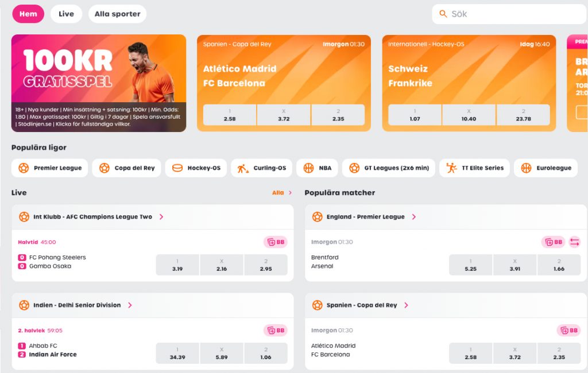Click the search magnifier icon
The width and height of the screenshot is (588, 373).
click(x=443, y=14)
